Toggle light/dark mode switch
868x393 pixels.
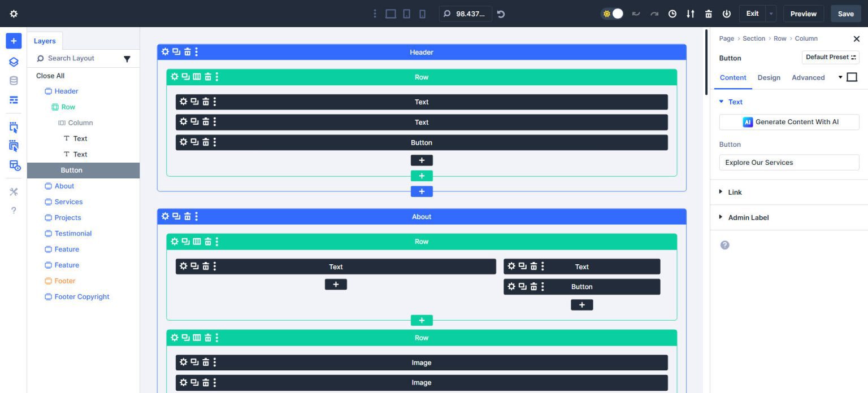[x=613, y=14]
